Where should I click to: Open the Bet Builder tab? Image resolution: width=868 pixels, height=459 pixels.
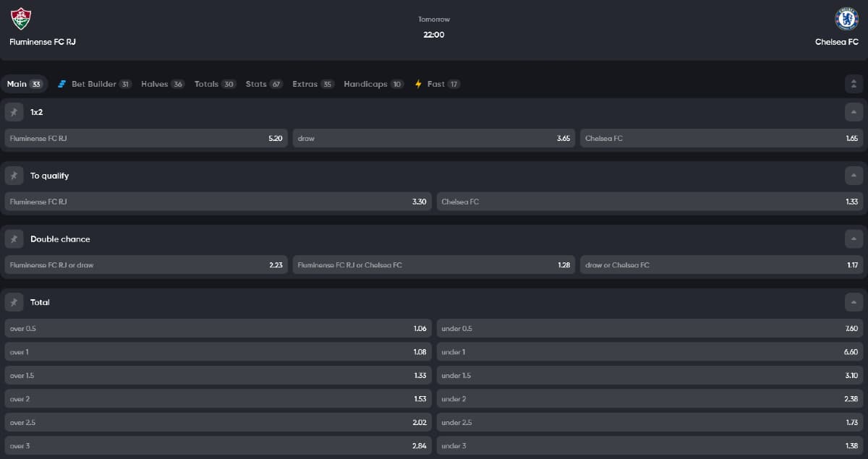tap(95, 84)
